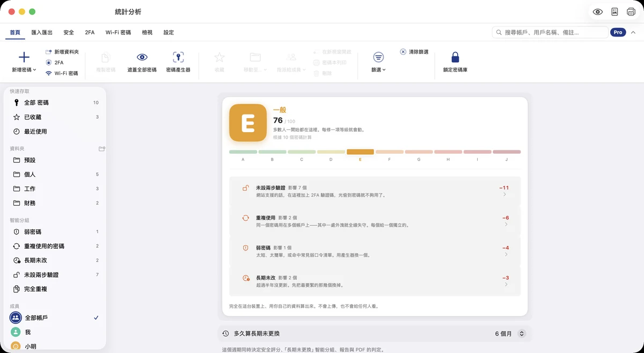Click the clock icon beside 多久算長期未更換
644x353 pixels.
click(x=226, y=334)
